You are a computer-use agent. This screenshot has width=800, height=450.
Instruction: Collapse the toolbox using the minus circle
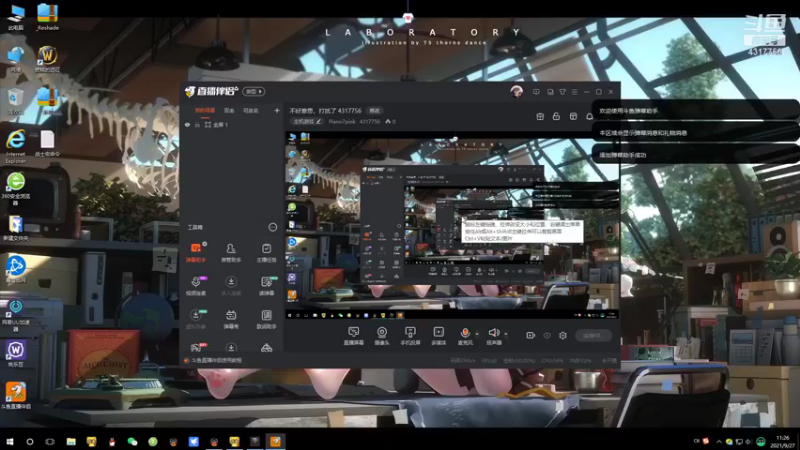click(272, 227)
